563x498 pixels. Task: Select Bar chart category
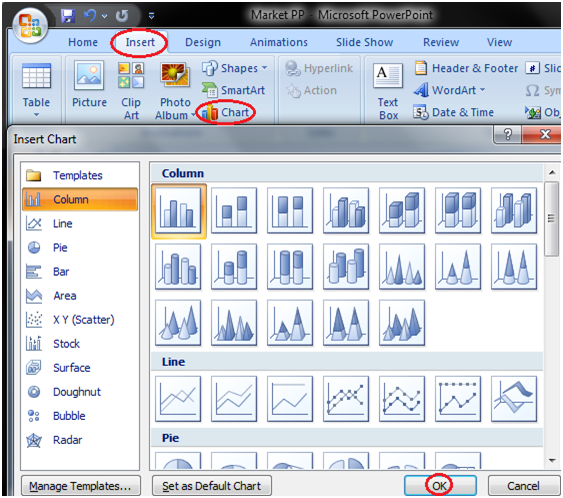pyautogui.click(x=80, y=271)
